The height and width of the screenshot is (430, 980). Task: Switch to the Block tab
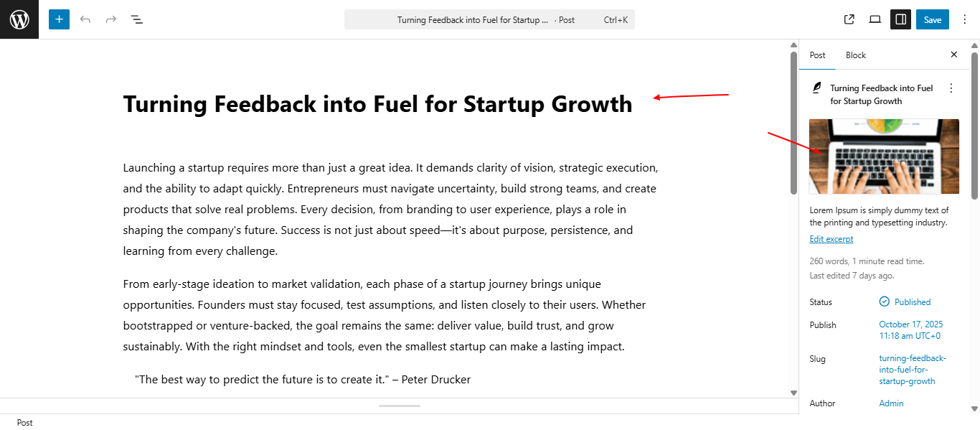point(856,55)
